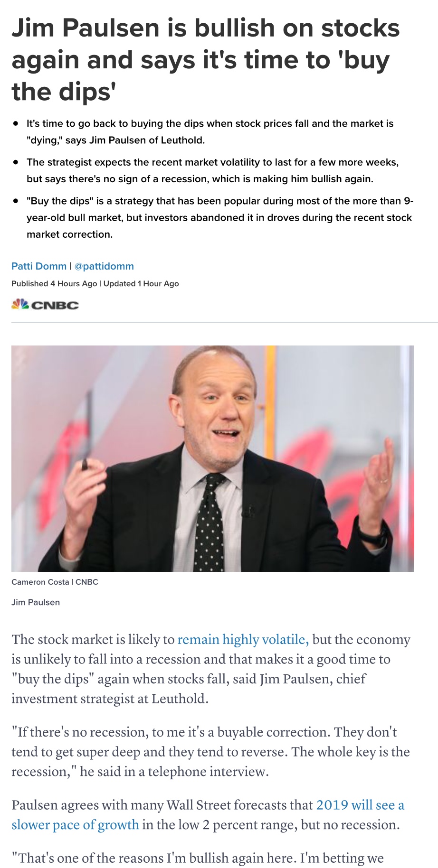Click the article headline about Jim Paulsen
The height and width of the screenshot is (868, 438).
pyautogui.click(x=205, y=60)
